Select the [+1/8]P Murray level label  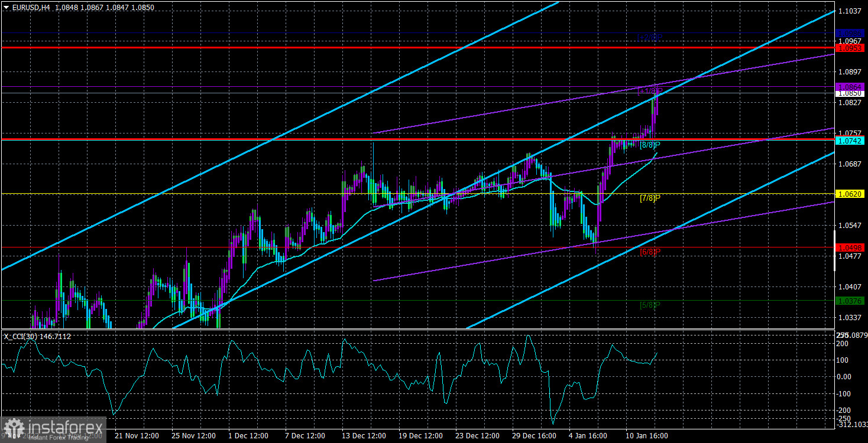(649, 91)
